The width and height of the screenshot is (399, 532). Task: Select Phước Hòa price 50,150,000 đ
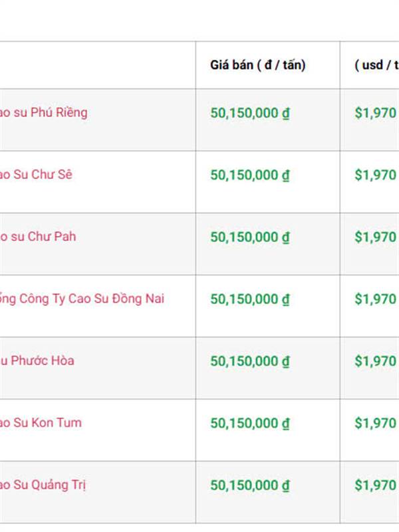pos(250,361)
